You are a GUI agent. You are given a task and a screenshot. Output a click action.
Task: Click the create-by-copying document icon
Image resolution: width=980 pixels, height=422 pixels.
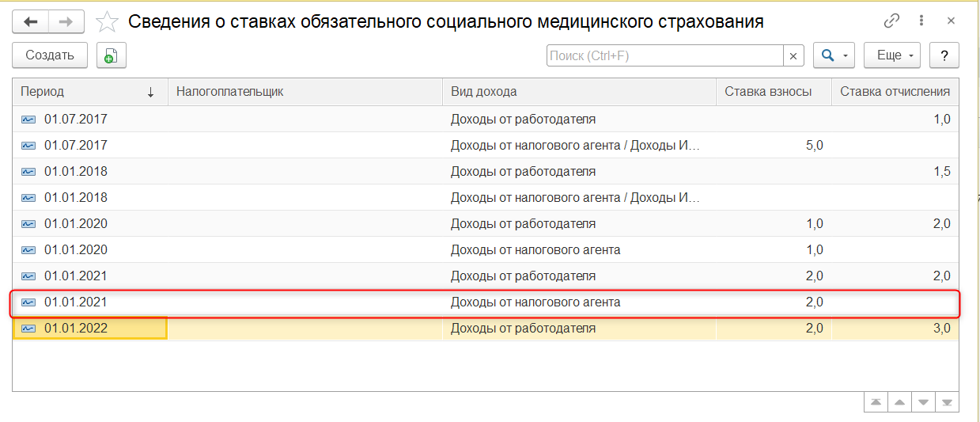click(112, 55)
